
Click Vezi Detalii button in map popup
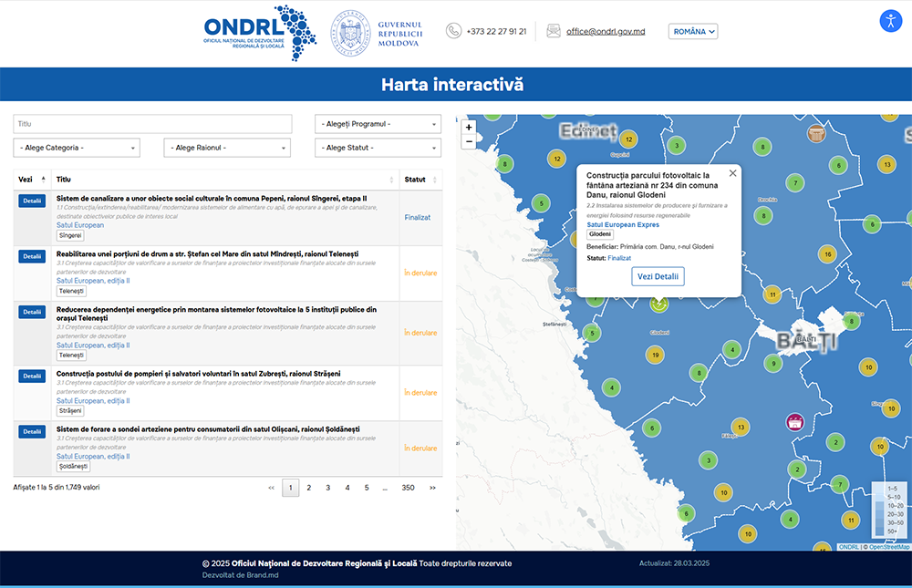click(658, 276)
